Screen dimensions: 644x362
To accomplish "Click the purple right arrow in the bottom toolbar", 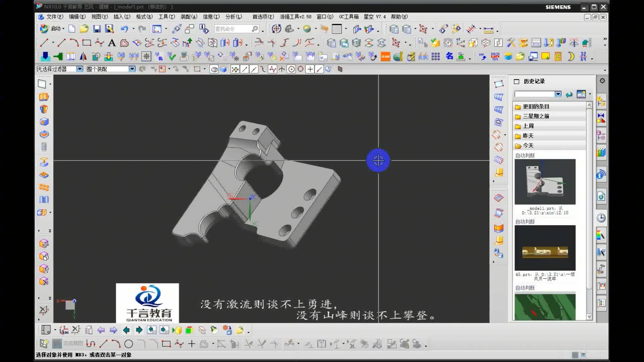I will pyautogui.click(x=113, y=330).
